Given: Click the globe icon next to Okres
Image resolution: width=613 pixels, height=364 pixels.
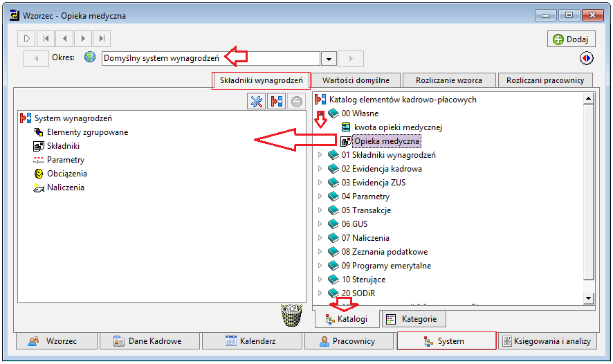Looking at the screenshot, I should click(90, 57).
